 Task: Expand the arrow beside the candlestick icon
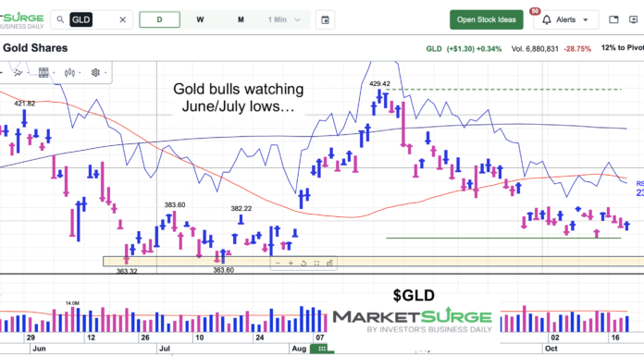point(80,73)
